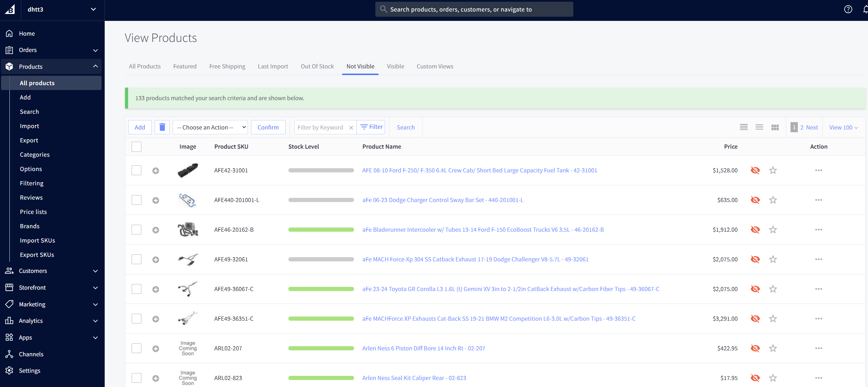Image resolution: width=868 pixels, height=387 pixels.
Task: Toggle visibility of AFE49-32061 product
Action: click(x=755, y=259)
